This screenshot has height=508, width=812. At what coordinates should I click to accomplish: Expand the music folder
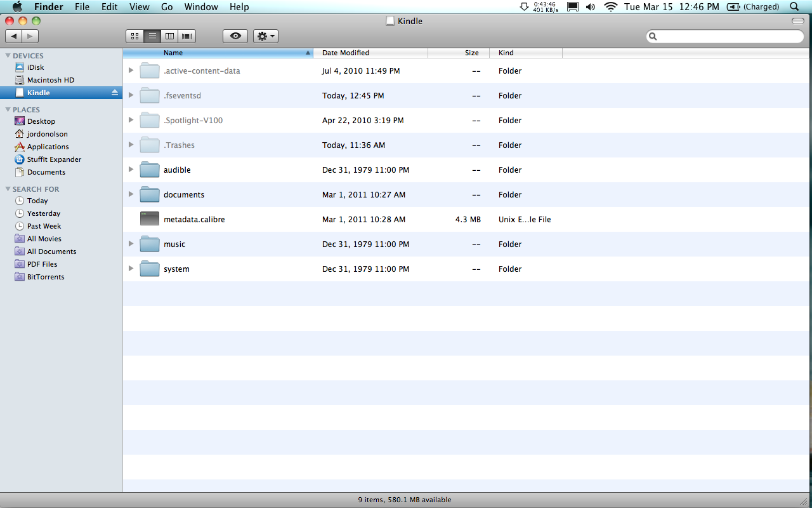pyautogui.click(x=131, y=244)
